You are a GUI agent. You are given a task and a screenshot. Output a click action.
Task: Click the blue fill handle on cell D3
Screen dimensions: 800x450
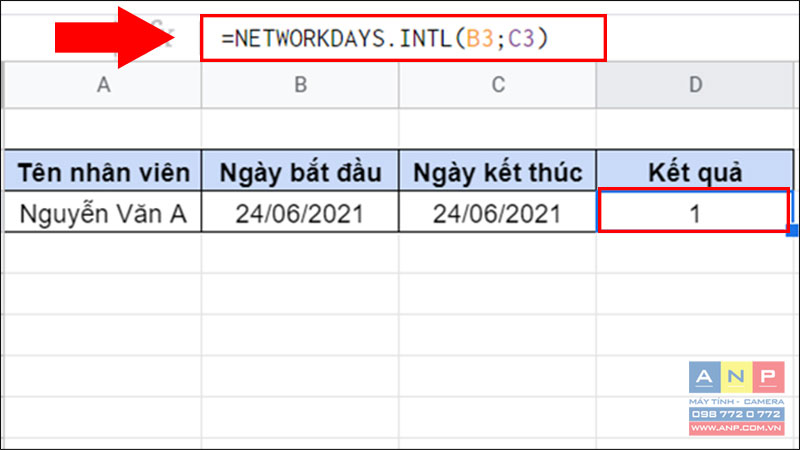coord(794,231)
